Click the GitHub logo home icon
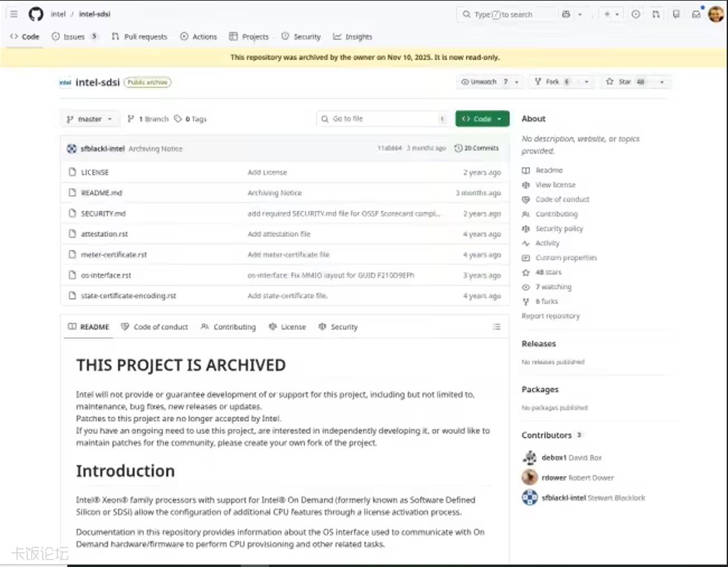728x567 pixels. click(x=36, y=14)
